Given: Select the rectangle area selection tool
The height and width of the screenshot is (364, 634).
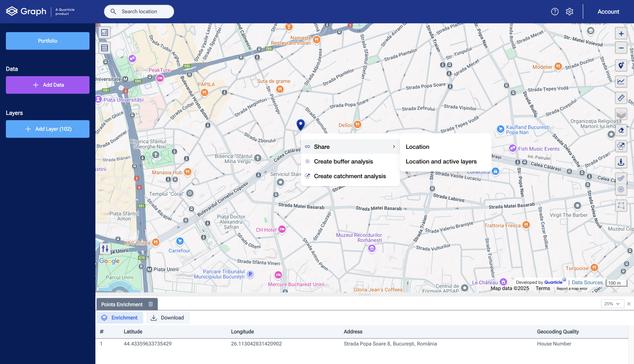Looking at the screenshot, I should pos(621,205).
